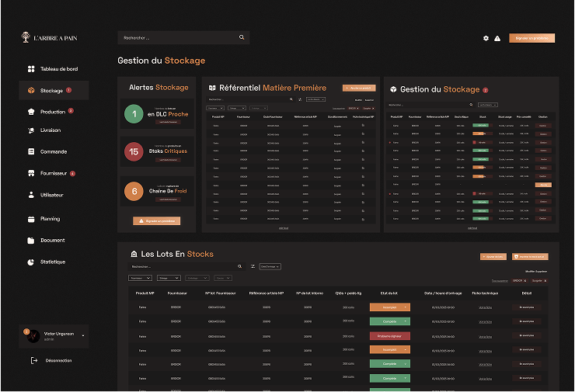575x392 pixels.
Task: Click Rechercher field in Gestion du Stockage panel
Action: pyautogui.click(x=431, y=105)
